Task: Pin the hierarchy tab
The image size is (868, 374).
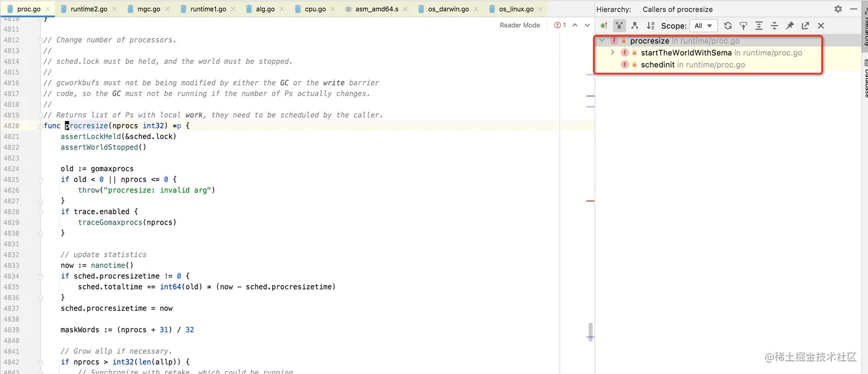Action: click(790, 26)
